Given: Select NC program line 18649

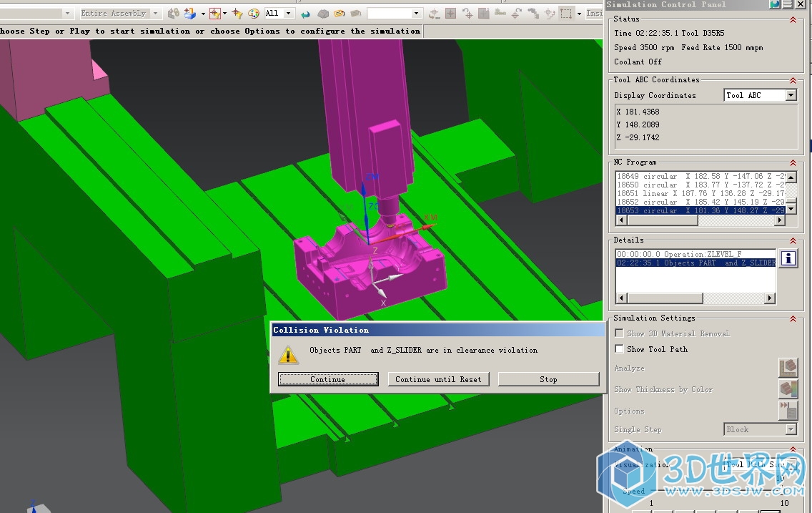Looking at the screenshot, I should click(700, 176).
